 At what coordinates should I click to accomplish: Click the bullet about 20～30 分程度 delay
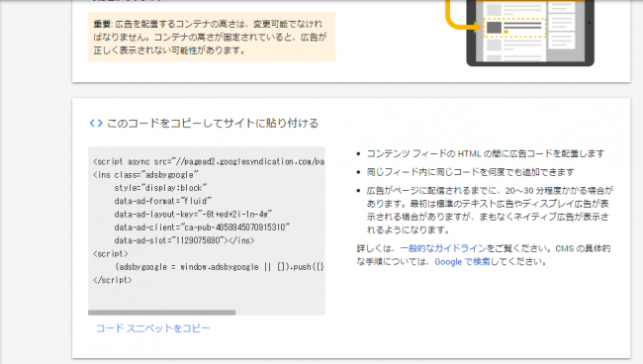[490, 210]
